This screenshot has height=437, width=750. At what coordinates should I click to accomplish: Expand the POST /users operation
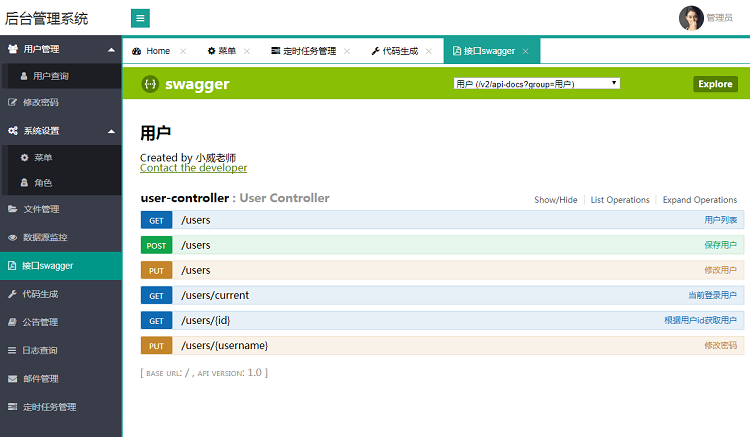tap(195, 245)
